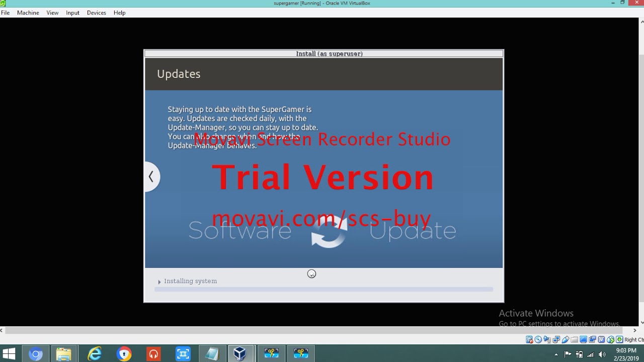Click the USB devices status icon

tap(566, 339)
